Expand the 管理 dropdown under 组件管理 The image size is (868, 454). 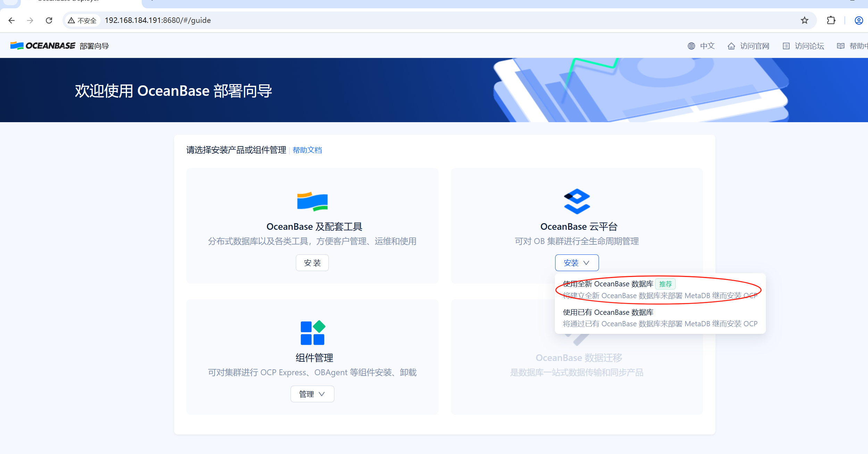[312, 394]
